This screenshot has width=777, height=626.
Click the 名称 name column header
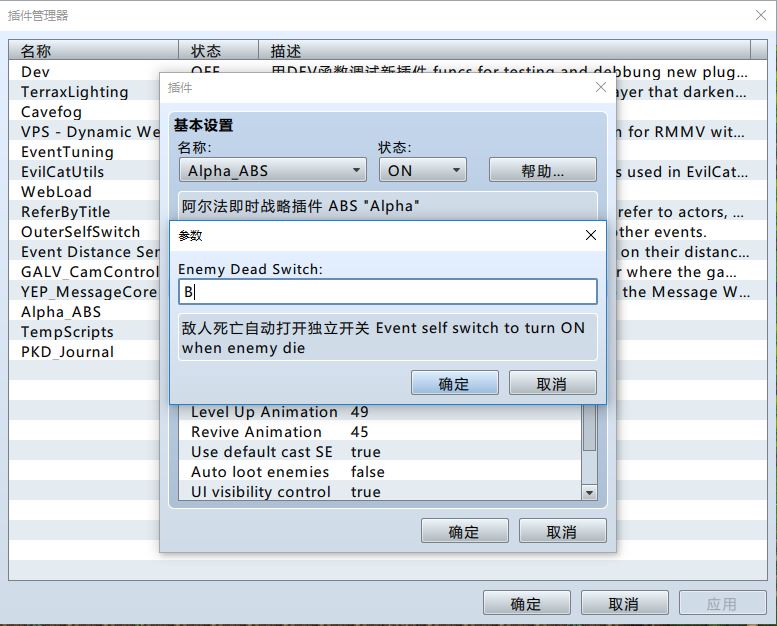click(94, 50)
